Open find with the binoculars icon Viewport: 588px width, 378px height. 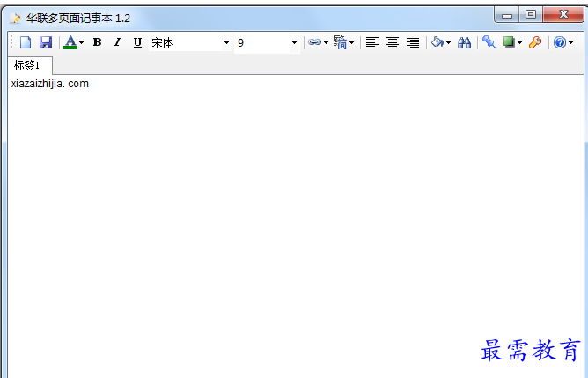coord(464,42)
